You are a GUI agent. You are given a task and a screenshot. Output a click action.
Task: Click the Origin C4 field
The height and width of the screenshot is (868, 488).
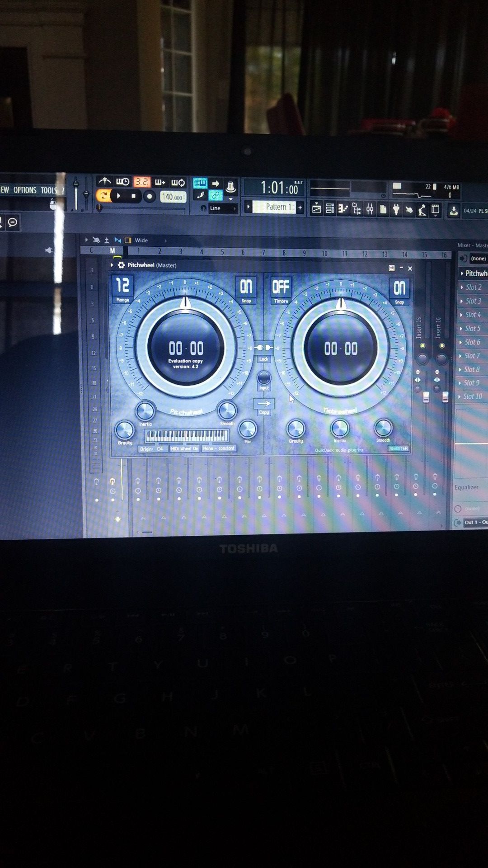tap(152, 449)
